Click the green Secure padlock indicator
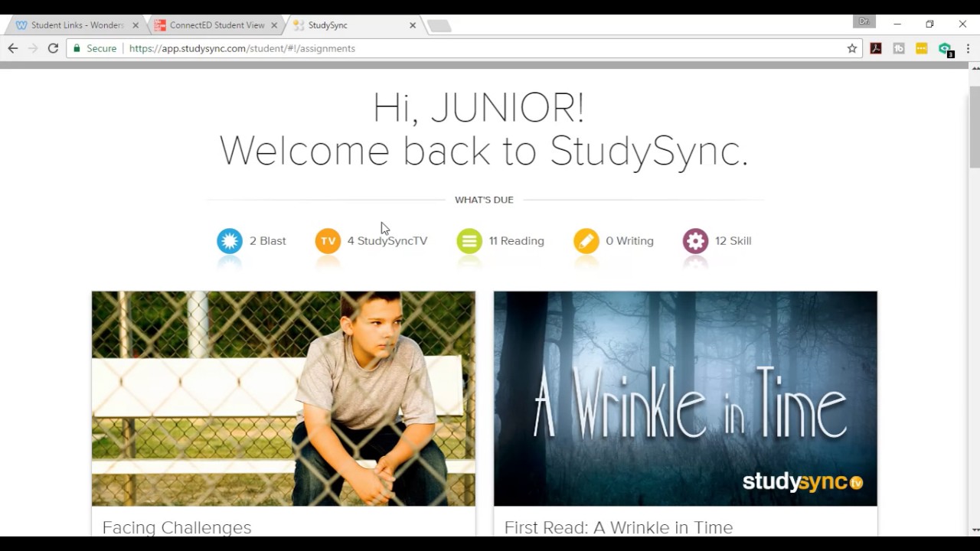Viewport: 980px width, 551px height. point(94,48)
